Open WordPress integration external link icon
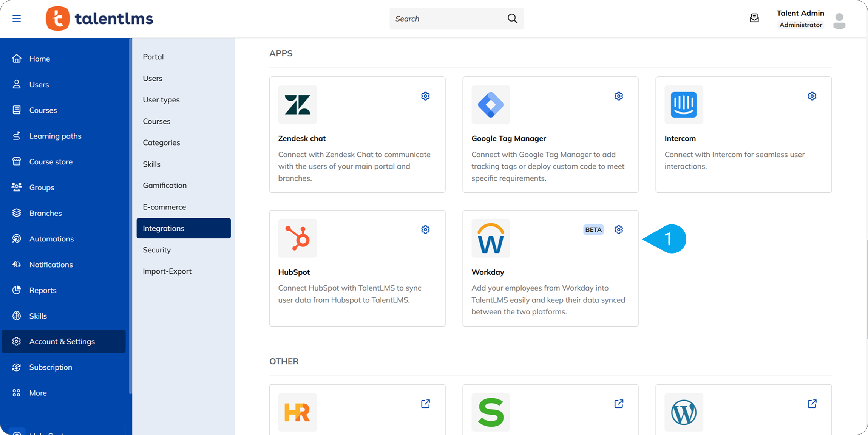This screenshot has height=435, width=868. [812, 404]
